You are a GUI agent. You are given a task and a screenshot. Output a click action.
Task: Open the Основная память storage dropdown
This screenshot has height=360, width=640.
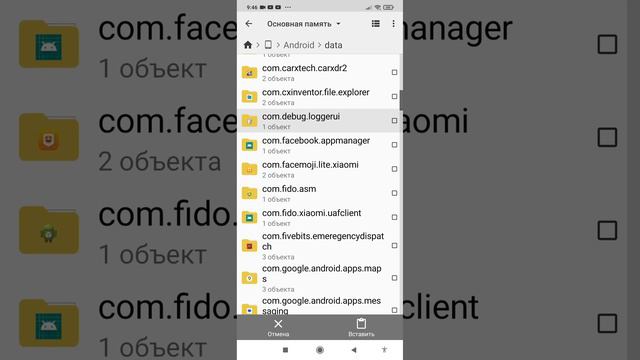click(304, 24)
